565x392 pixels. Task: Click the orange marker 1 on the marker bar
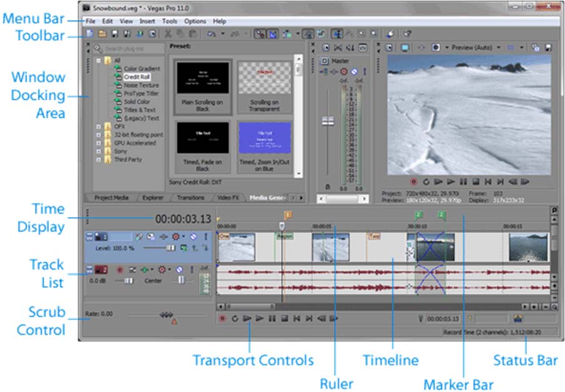(x=288, y=215)
